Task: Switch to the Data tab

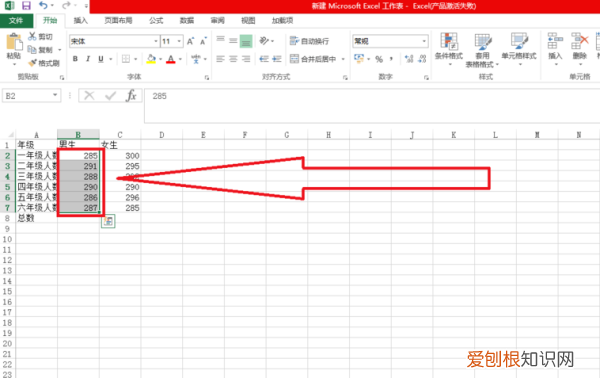Action: click(187, 21)
